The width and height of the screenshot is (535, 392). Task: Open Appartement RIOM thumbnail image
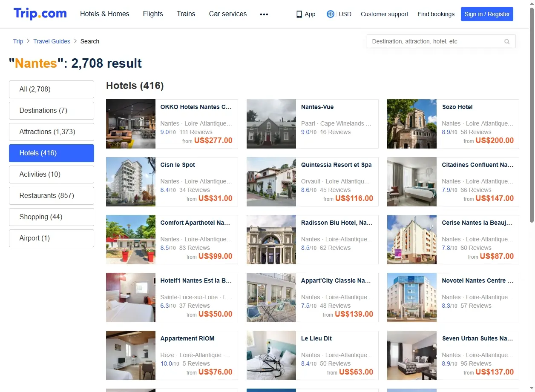click(131, 355)
